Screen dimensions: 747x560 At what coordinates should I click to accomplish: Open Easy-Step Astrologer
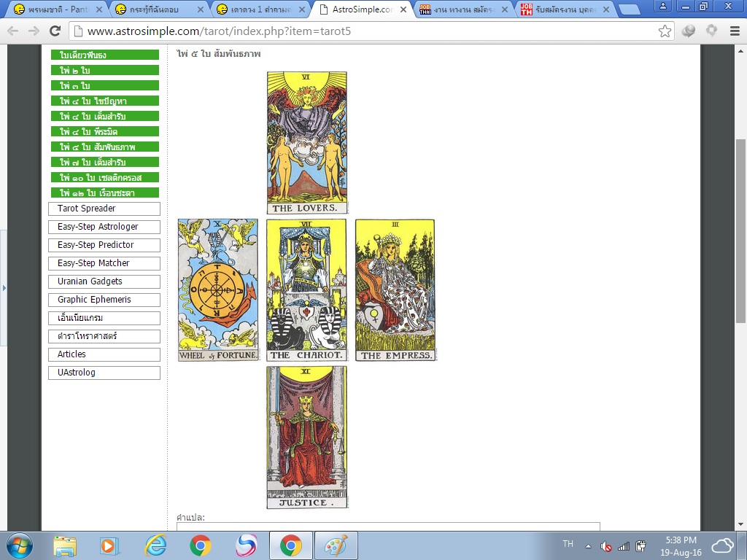click(x=104, y=227)
